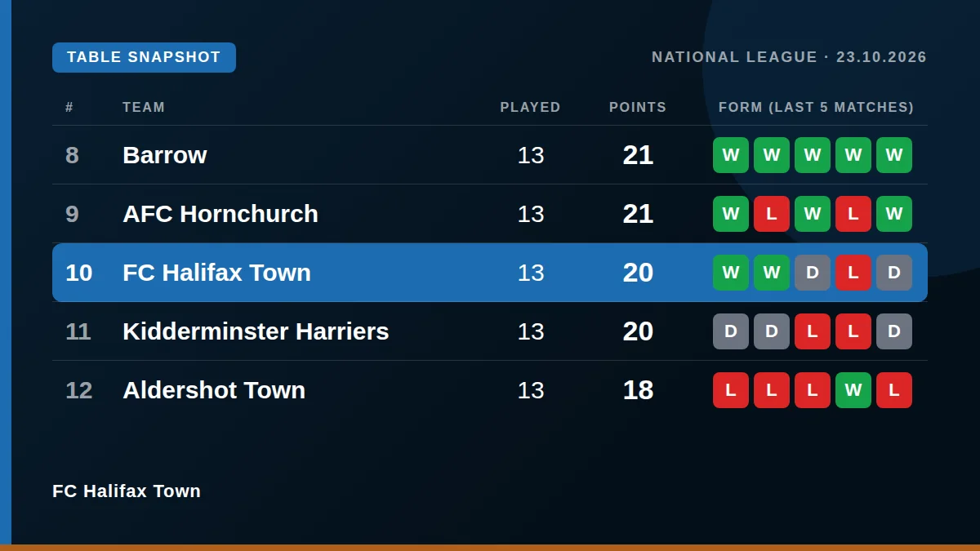Click FC Halifax Town's second form badge W
Image resolution: width=980 pixels, height=551 pixels.
772,273
